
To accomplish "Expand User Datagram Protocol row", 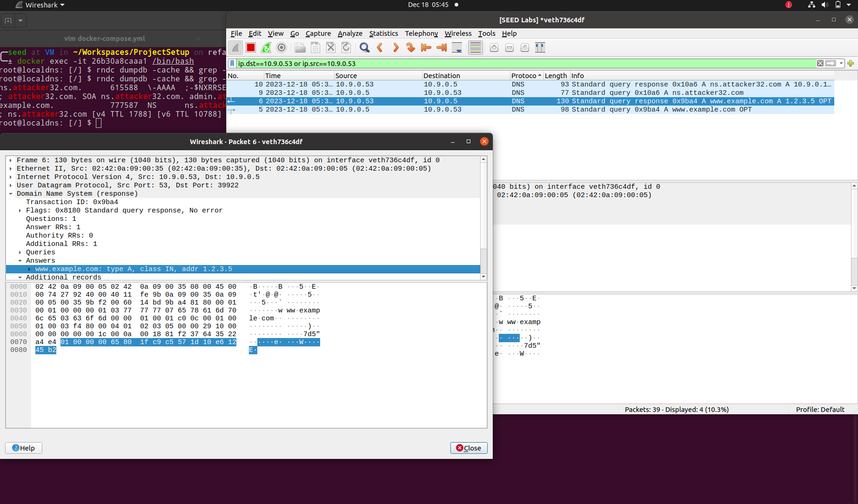I will 11,186.
